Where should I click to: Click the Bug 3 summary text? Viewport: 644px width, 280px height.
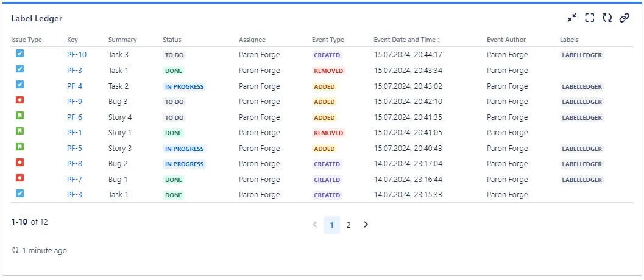tap(118, 102)
